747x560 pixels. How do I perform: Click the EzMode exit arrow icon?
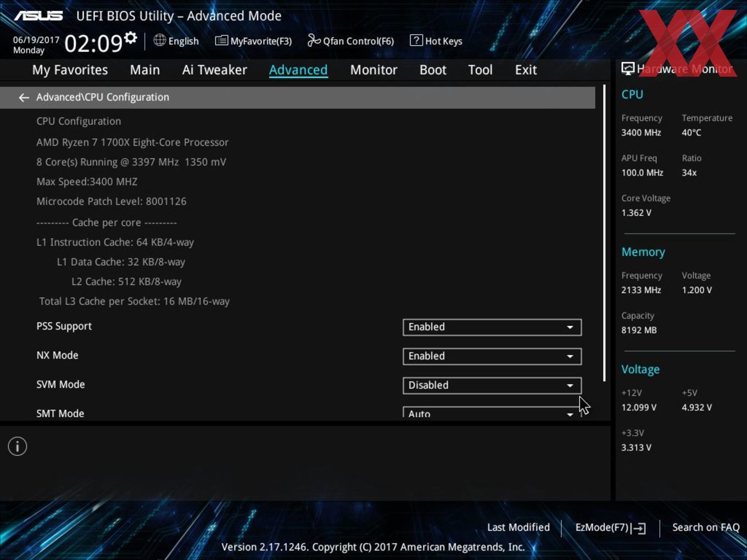point(638,528)
